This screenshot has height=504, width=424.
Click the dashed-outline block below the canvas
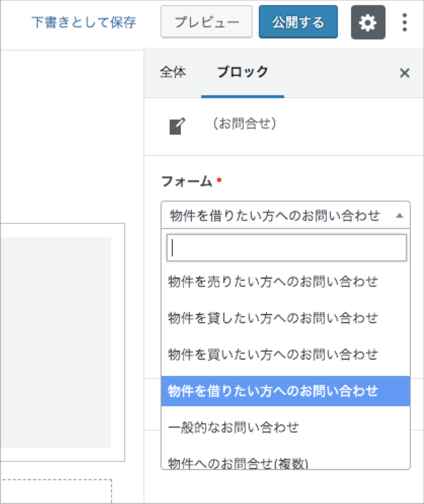[55, 491]
